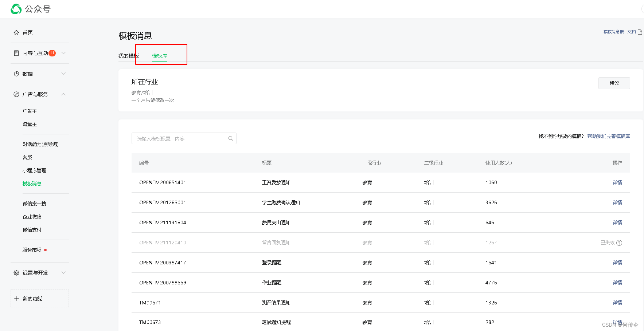This screenshot has height=331, width=644.
Task: Click the 教育/培训 industry text
Action: click(142, 92)
